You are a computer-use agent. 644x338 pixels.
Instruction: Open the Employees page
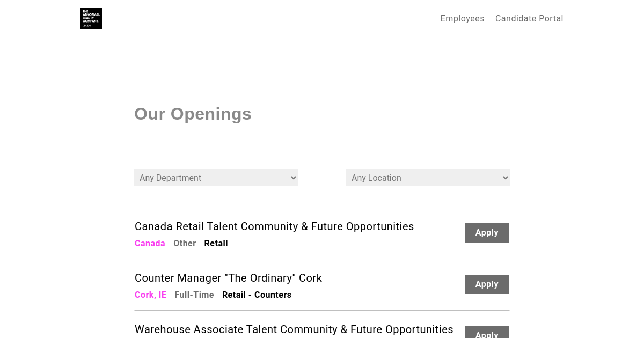[462, 19]
